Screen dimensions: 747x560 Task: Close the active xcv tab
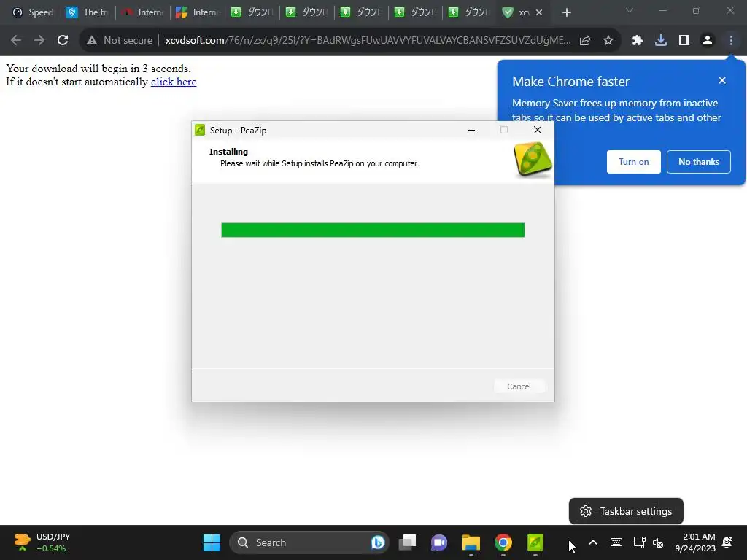539,13
